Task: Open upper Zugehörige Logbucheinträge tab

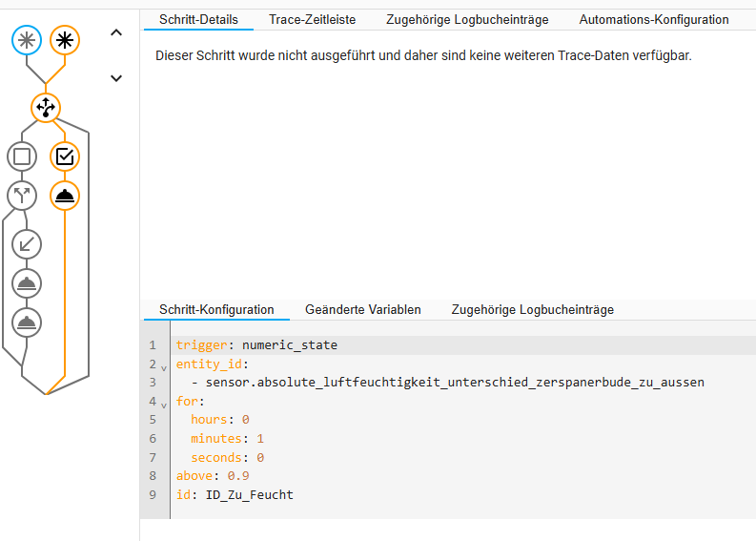Action: pos(467,19)
